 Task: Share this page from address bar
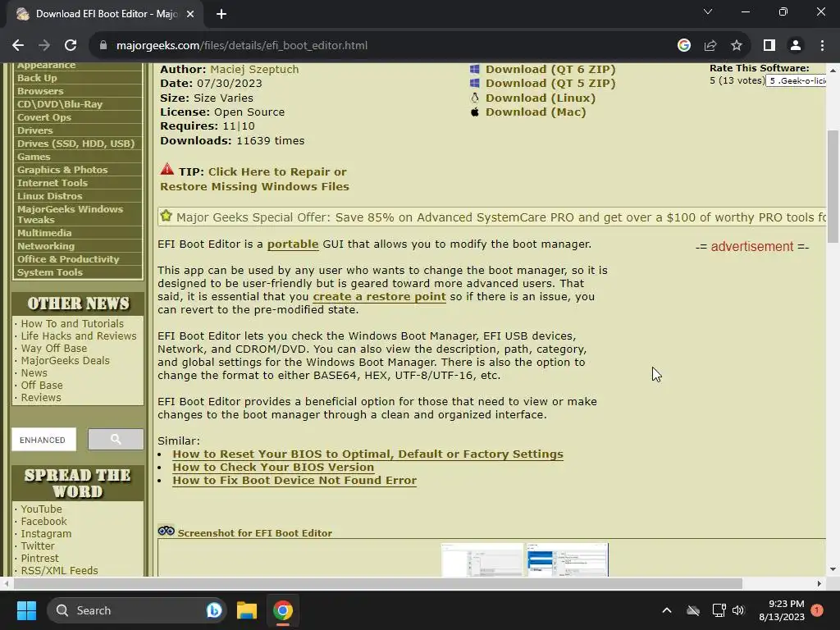coord(710,46)
